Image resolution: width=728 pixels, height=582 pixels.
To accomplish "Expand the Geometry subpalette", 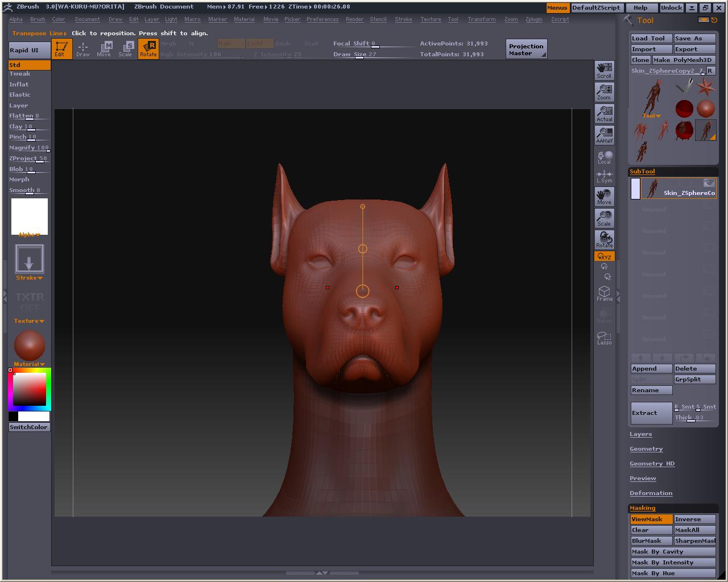I will click(646, 449).
